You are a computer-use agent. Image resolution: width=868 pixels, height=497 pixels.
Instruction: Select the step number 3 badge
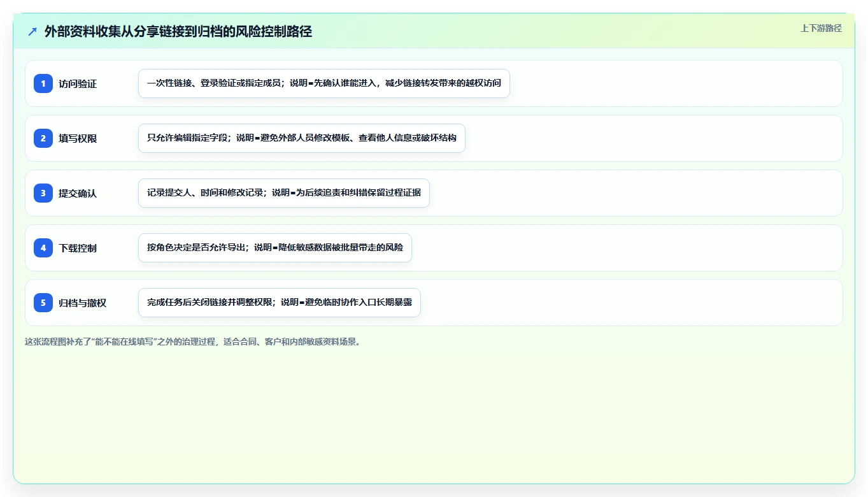pyautogui.click(x=43, y=193)
